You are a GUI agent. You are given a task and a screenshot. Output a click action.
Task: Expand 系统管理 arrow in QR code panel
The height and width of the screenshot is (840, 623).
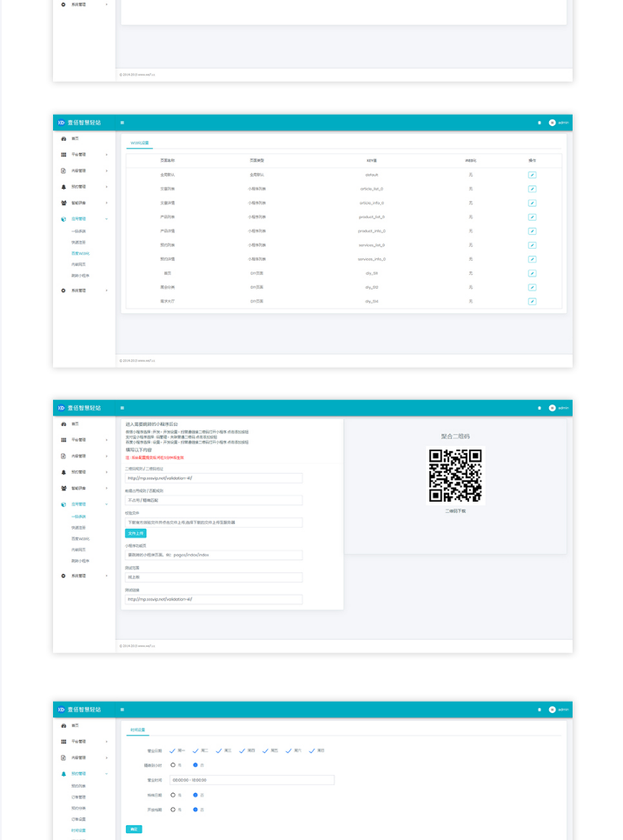pyautogui.click(x=107, y=576)
